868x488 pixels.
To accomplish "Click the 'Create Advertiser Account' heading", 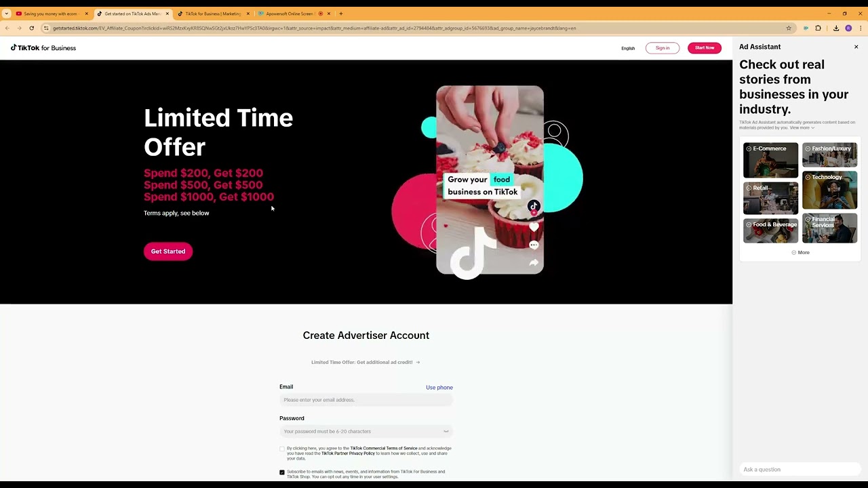I will (x=366, y=335).
